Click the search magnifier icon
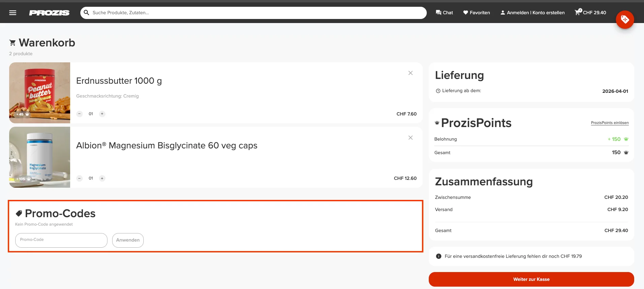Image resolution: width=644 pixels, height=289 pixels. 86,13
